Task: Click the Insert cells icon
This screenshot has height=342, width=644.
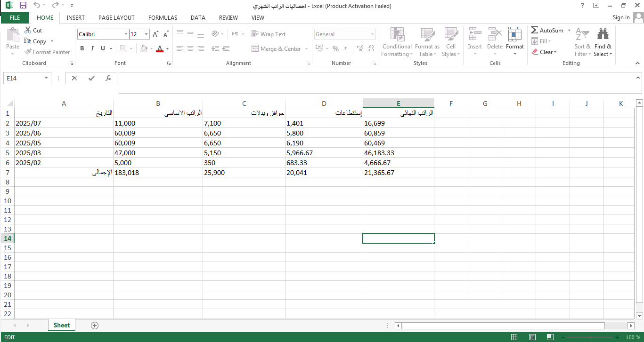Action: point(475,34)
